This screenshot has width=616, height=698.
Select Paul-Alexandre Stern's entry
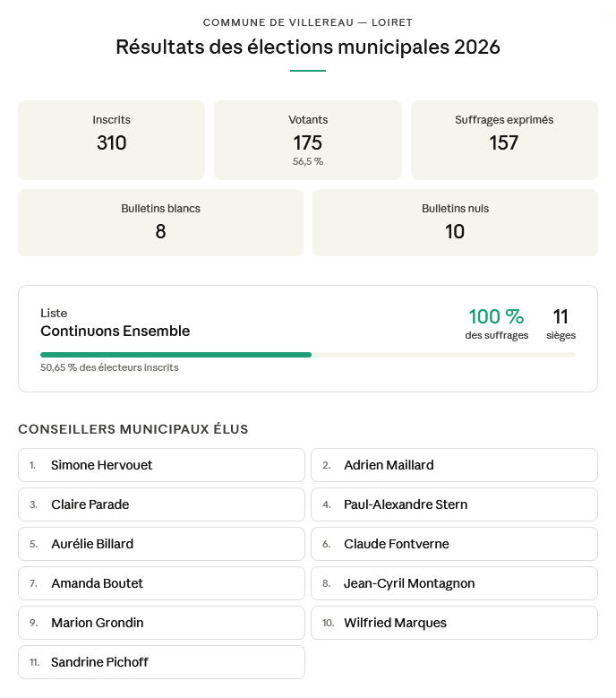pyautogui.click(x=454, y=504)
